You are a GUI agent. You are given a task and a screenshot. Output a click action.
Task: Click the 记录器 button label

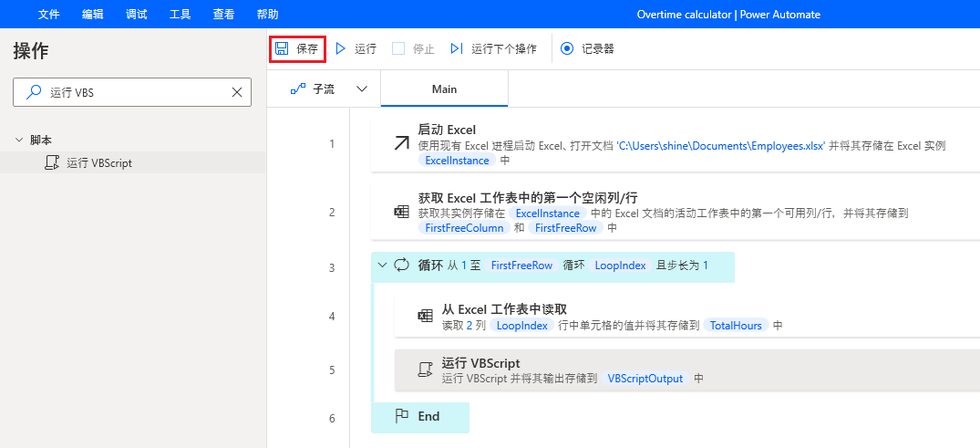(598, 48)
